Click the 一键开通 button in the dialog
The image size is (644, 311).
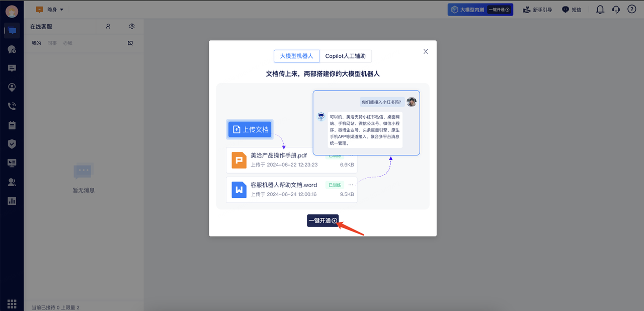tap(323, 220)
